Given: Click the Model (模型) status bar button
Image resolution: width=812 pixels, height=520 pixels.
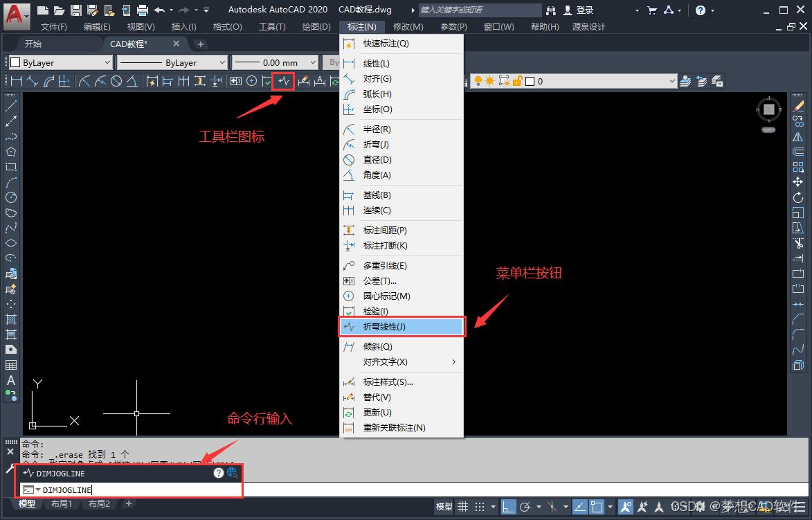Looking at the screenshot, I should click(444, 507).
